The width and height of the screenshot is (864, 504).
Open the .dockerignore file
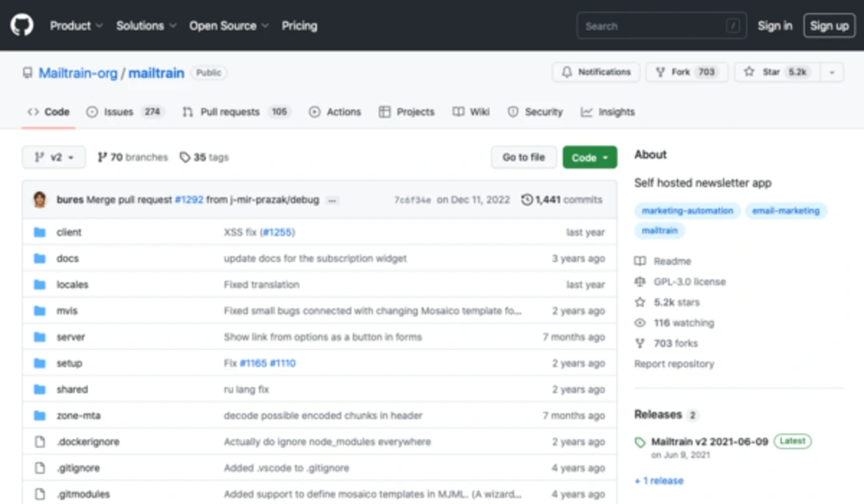point(88,442)
